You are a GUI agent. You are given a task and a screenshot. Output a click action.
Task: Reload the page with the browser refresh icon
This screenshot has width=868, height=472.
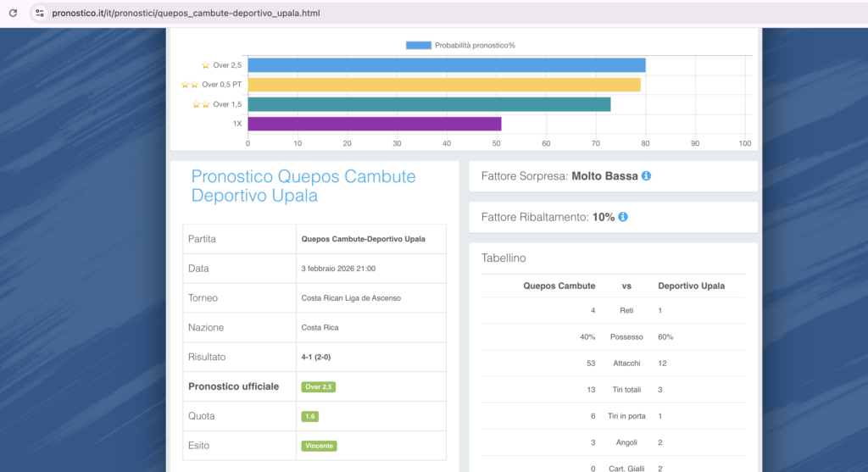13,14
